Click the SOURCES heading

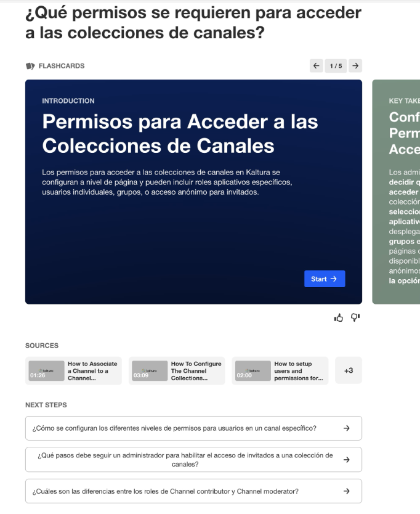(42, 346)
